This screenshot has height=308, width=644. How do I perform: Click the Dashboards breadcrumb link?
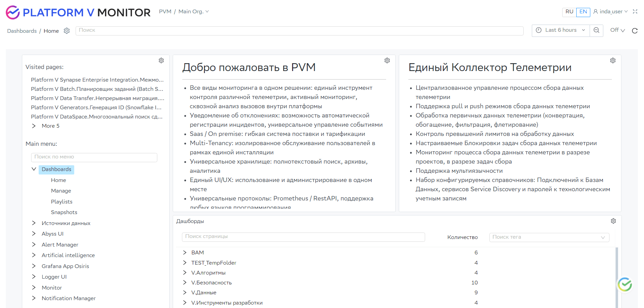[x=22, y=31]
